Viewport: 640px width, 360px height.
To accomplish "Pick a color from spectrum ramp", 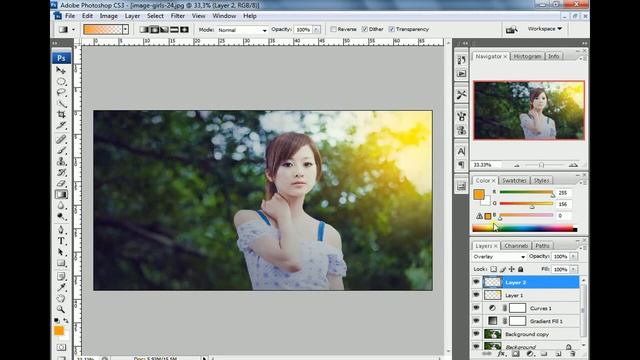I will point(524,229).
